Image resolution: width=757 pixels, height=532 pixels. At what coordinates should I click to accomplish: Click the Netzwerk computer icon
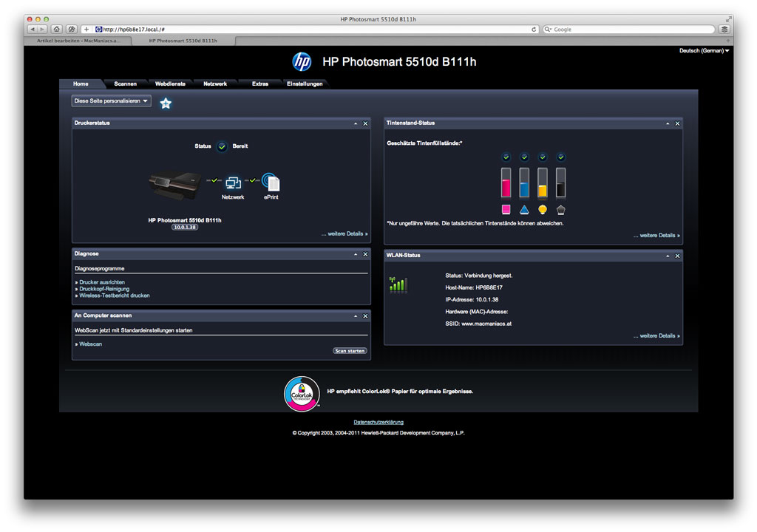point(233,183)
